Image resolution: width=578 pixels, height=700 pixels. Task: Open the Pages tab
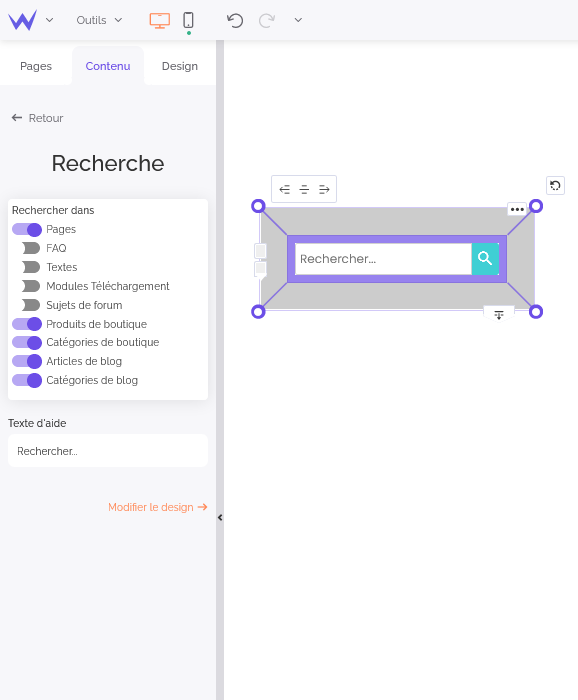[x=36, y=66]
